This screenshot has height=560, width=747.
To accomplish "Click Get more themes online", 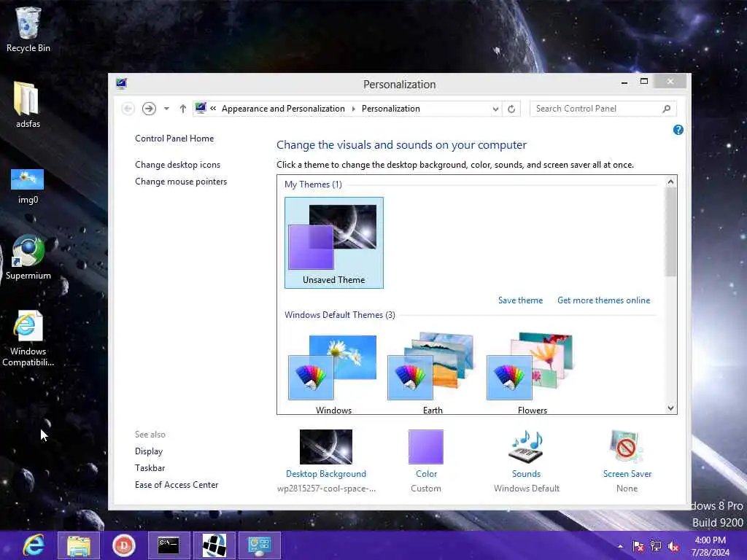I will coord(603,300).
